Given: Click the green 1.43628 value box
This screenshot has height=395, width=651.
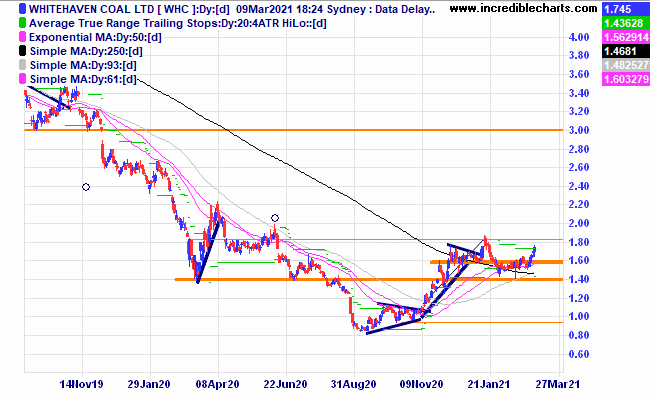Looking at the screenshot, I should pos(626,23).
